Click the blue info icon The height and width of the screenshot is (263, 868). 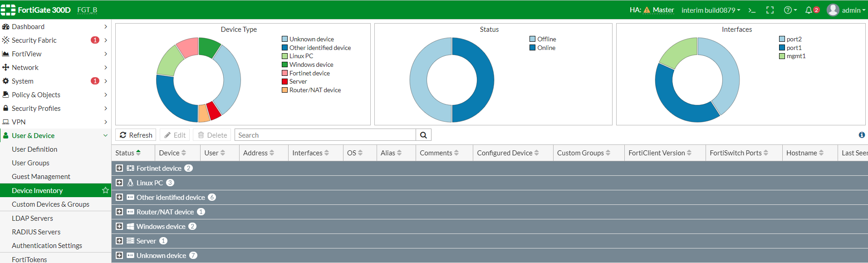point(862,135)
